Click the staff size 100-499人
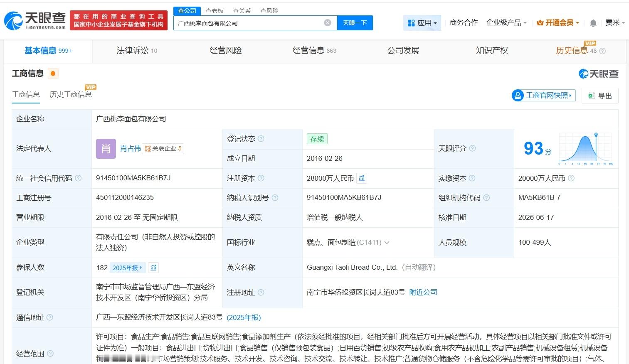The image size is (629, 364). 534,242
